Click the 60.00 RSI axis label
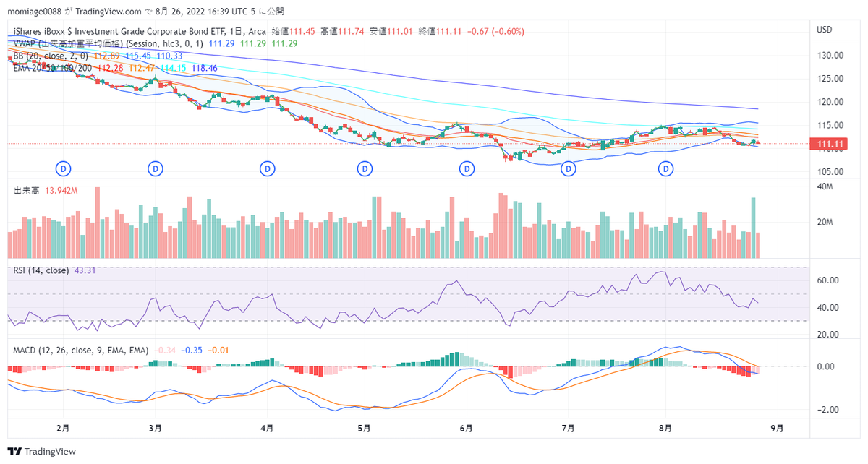 (827, 280)
